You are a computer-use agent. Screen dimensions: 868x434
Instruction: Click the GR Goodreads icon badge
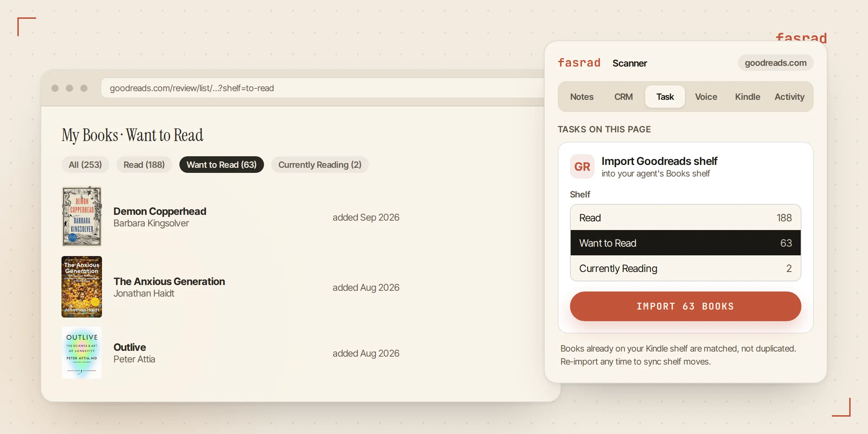coord(582,166)
